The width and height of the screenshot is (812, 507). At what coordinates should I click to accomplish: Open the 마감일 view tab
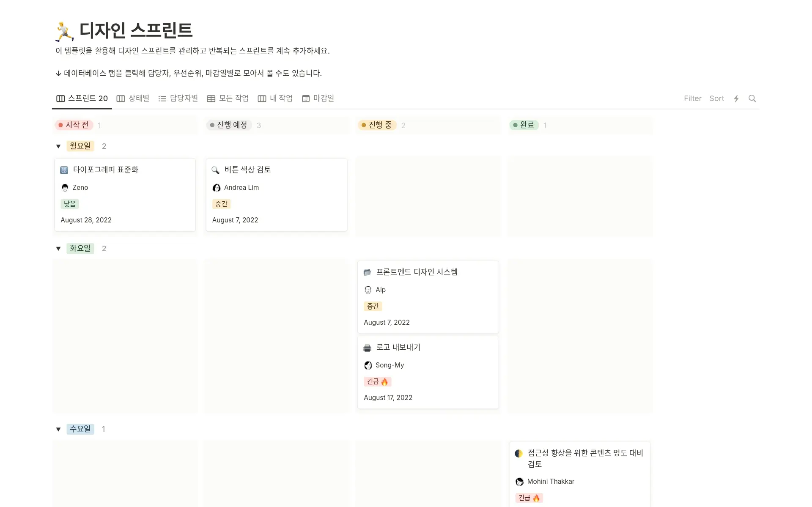(x=318, y=98)
